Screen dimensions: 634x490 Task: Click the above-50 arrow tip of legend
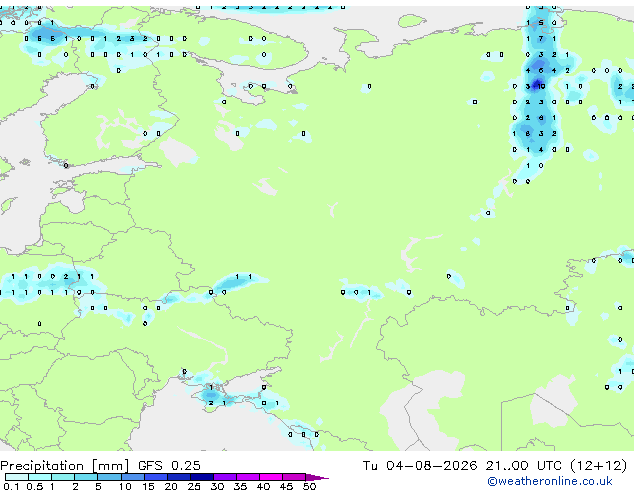pos(317,477)
